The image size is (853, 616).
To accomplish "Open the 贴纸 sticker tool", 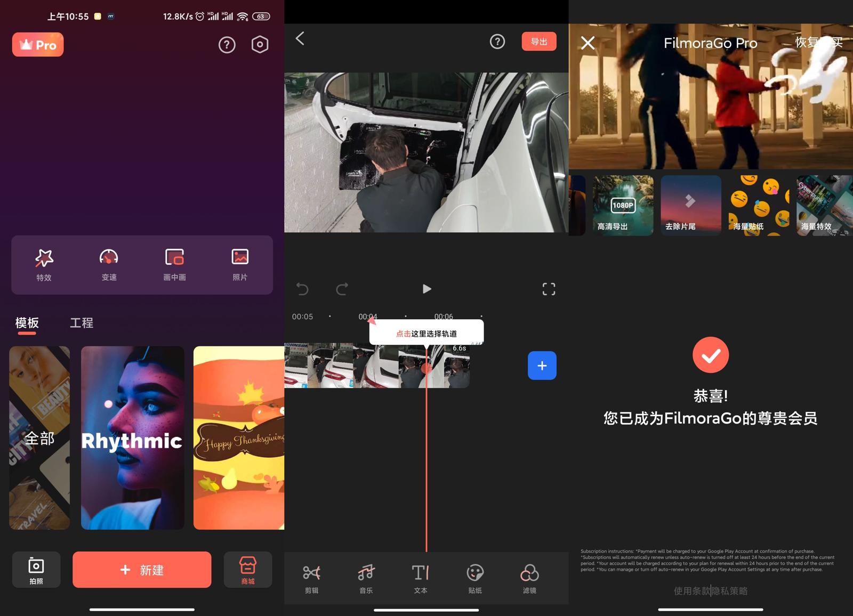I will [x=475, y=579].
